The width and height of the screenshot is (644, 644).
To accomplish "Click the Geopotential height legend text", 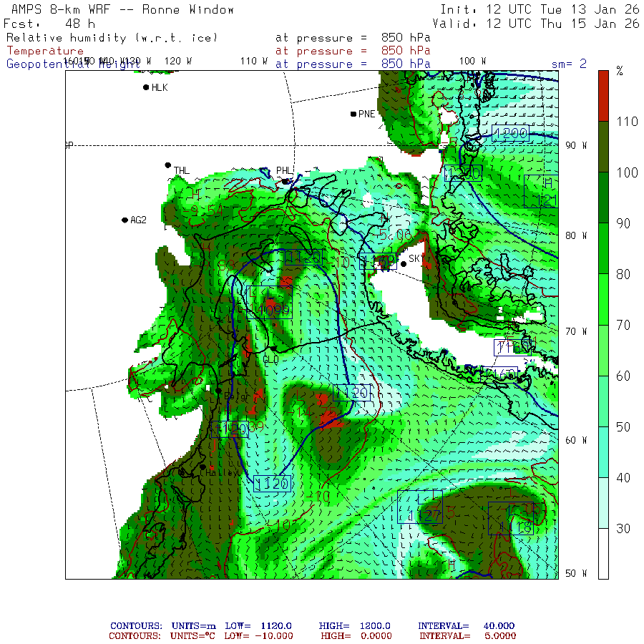I will (x=74, y=64).
